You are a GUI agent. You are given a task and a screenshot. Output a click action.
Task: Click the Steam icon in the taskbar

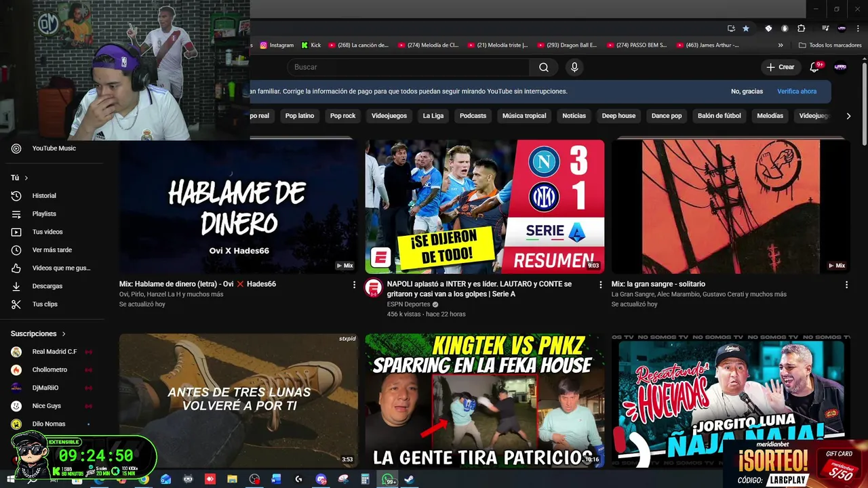410,479
